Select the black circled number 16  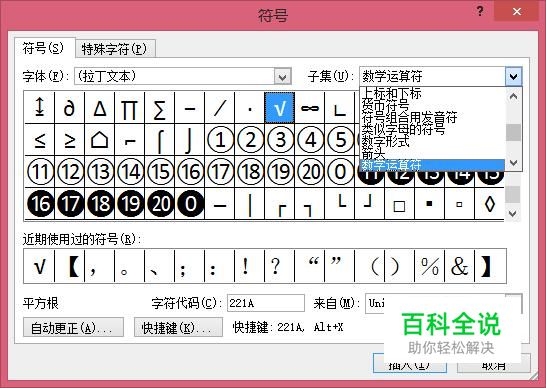click(40, 204)
